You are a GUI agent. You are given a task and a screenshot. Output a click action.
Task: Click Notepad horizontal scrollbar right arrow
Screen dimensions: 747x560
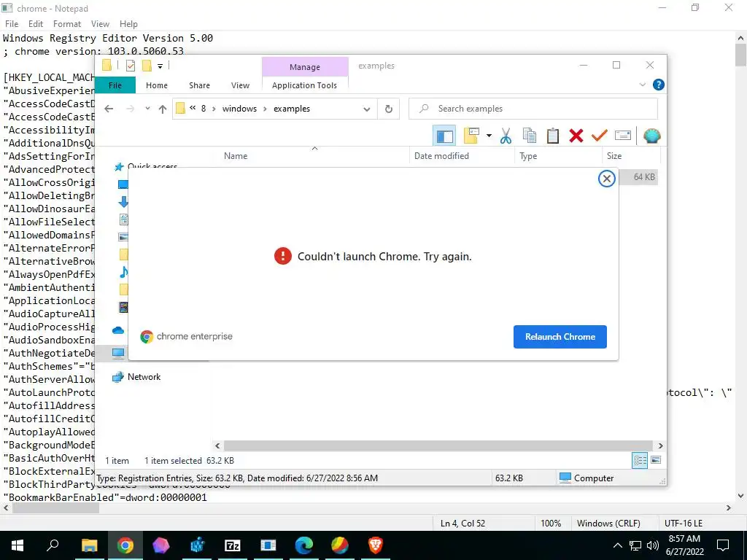pos(729,508)
